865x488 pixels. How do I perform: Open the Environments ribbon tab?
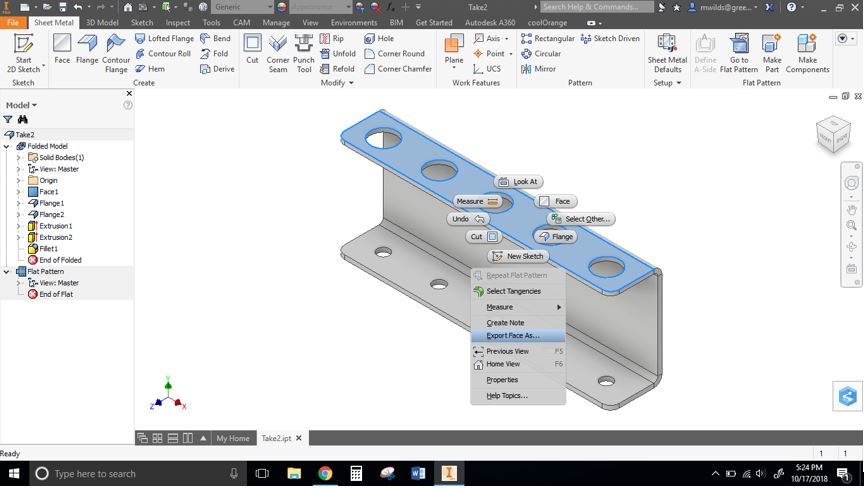[354, 23]
